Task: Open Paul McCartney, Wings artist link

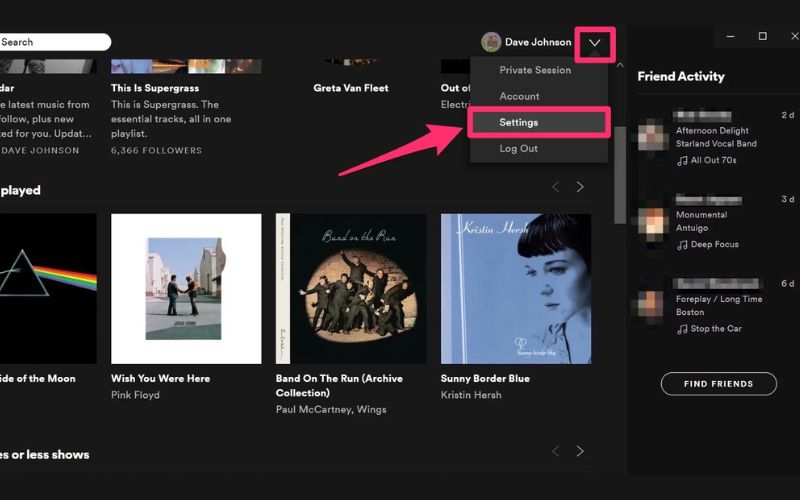Action: coord(331,410)
